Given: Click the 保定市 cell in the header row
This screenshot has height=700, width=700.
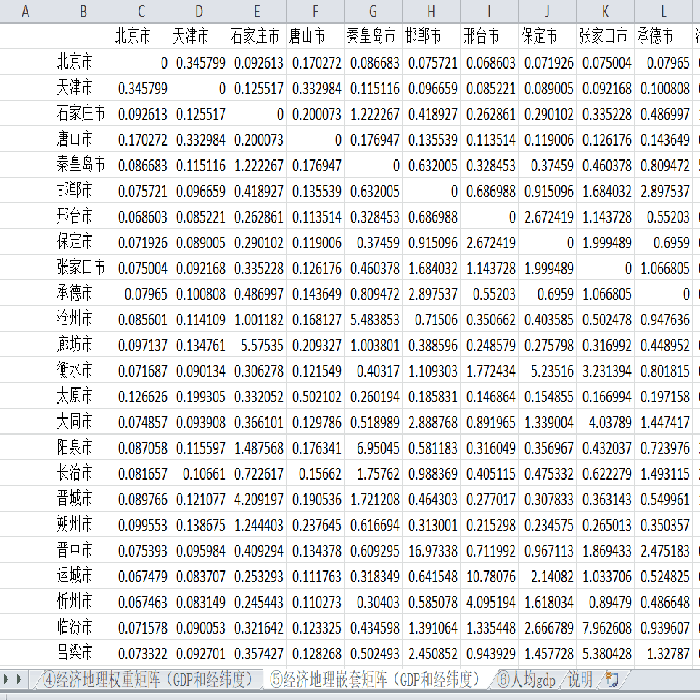Looking at the screenshot, I should click(x=547, y=36).
